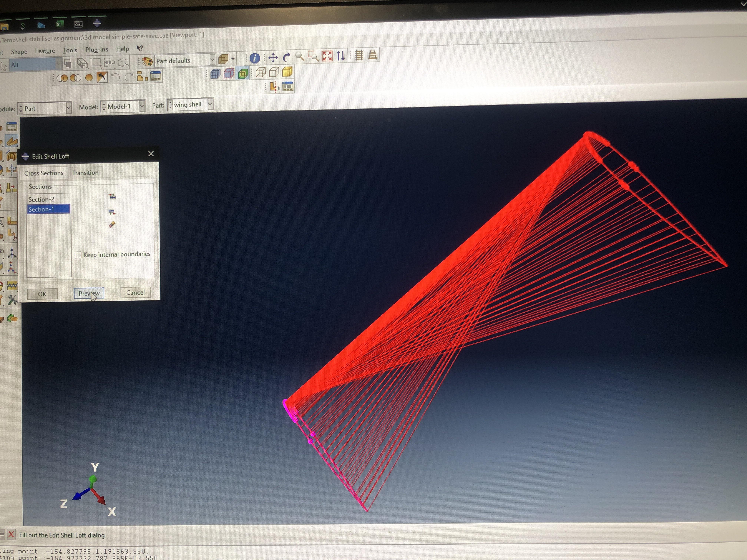This screenshot has width=747, height=560.
Task: Click the Cycle View Manipulation arrows icon
Action: 341,56
